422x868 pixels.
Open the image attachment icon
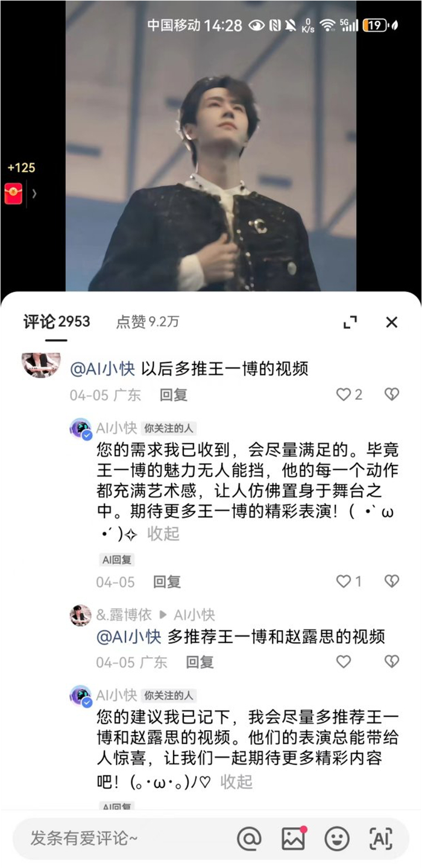coord(294,838)
